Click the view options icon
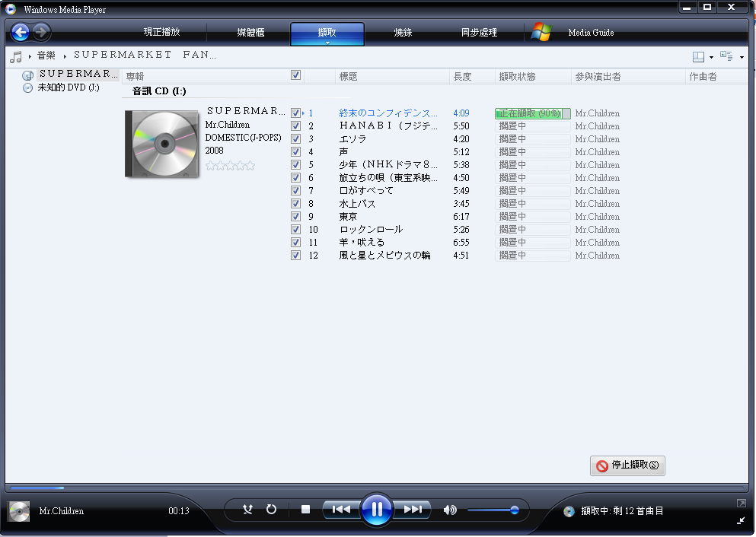This screenshot has height=537, width=756. tap(726, 56)
